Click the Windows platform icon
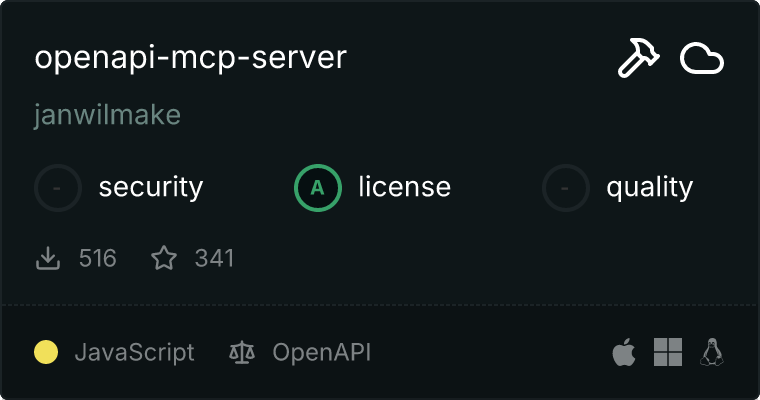The image size is (760, 400). (x=667, y=352)
